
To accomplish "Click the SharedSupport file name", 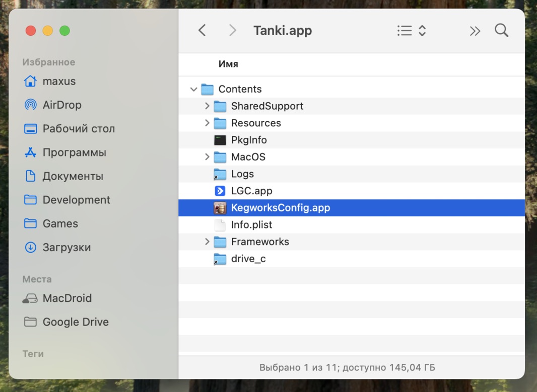I will coord(267,106).
